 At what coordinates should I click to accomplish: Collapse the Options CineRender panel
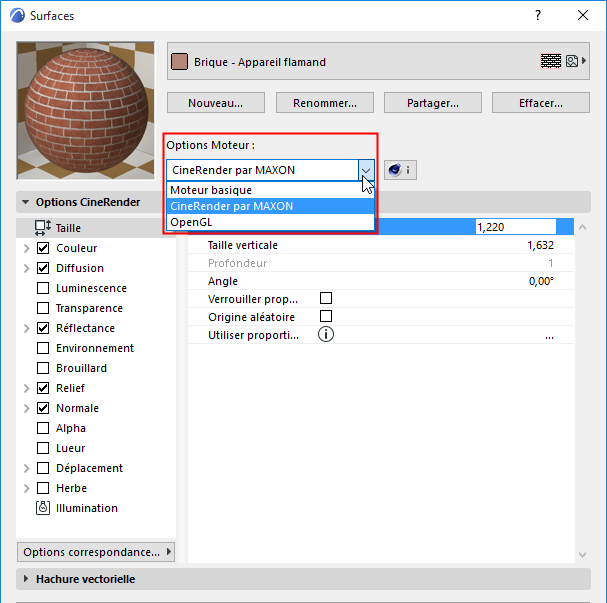point(26,202)
